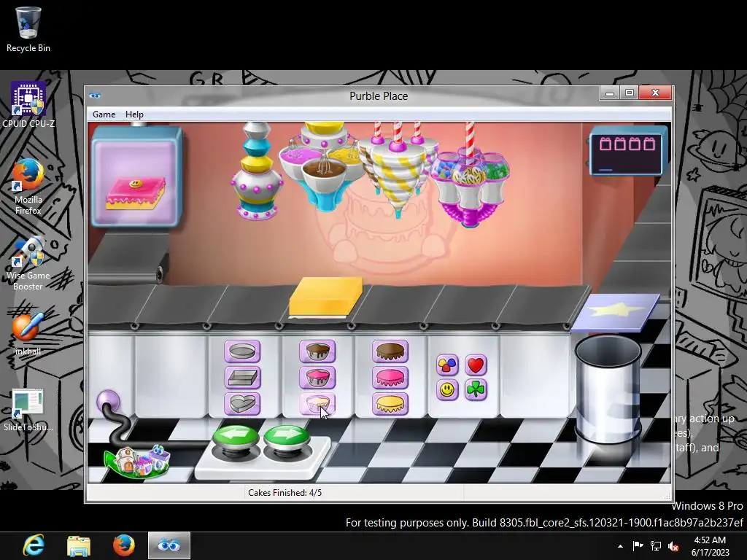Add the colored candy balls decoration
747x560 pixels.
point(447,365)
